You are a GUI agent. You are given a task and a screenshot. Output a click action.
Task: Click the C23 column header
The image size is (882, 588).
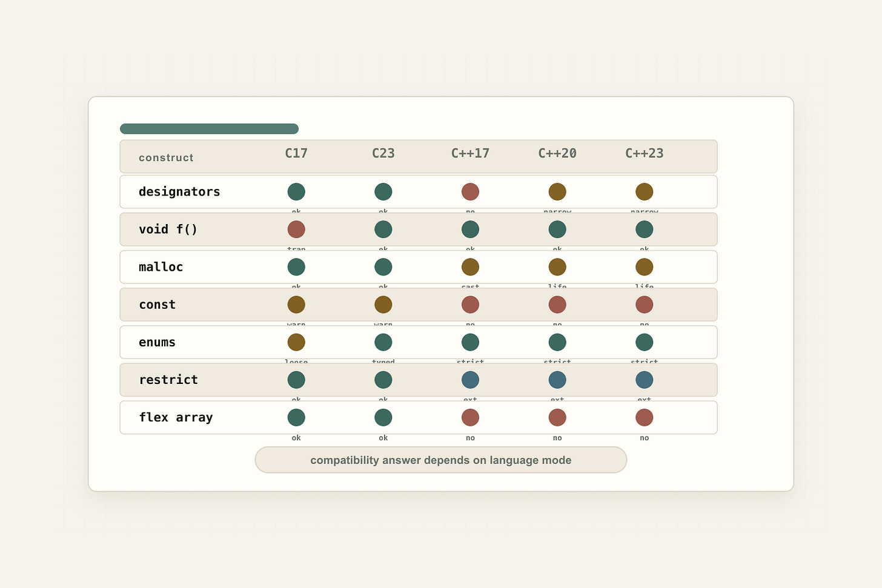(383, 153)
